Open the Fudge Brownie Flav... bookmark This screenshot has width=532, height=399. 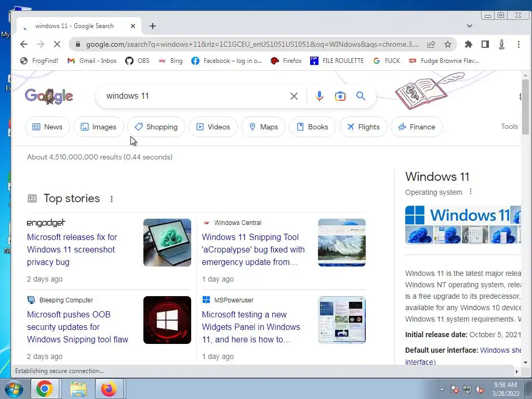click(444, 61)
